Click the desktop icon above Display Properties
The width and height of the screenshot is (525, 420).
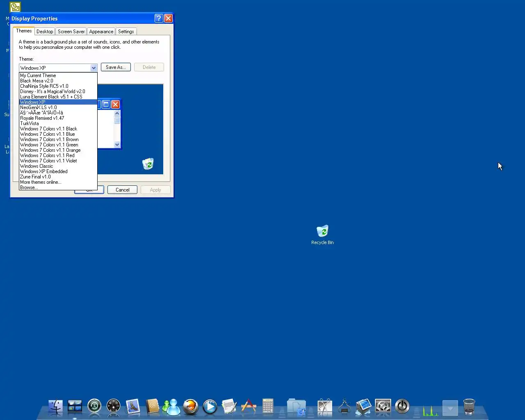(x=15, y=7)
